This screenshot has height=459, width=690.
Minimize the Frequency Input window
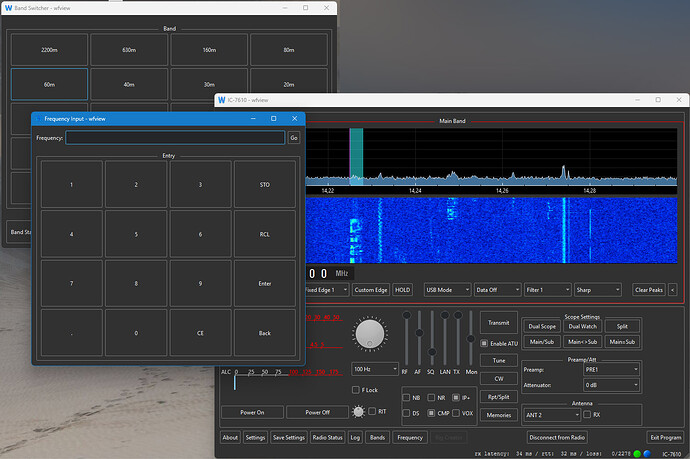(x=253, y=118)
